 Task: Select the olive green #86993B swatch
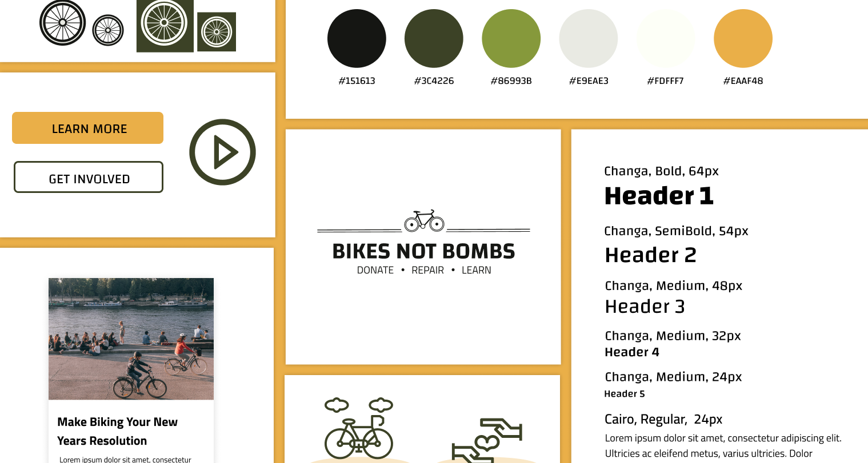click(x=511, y=38)
